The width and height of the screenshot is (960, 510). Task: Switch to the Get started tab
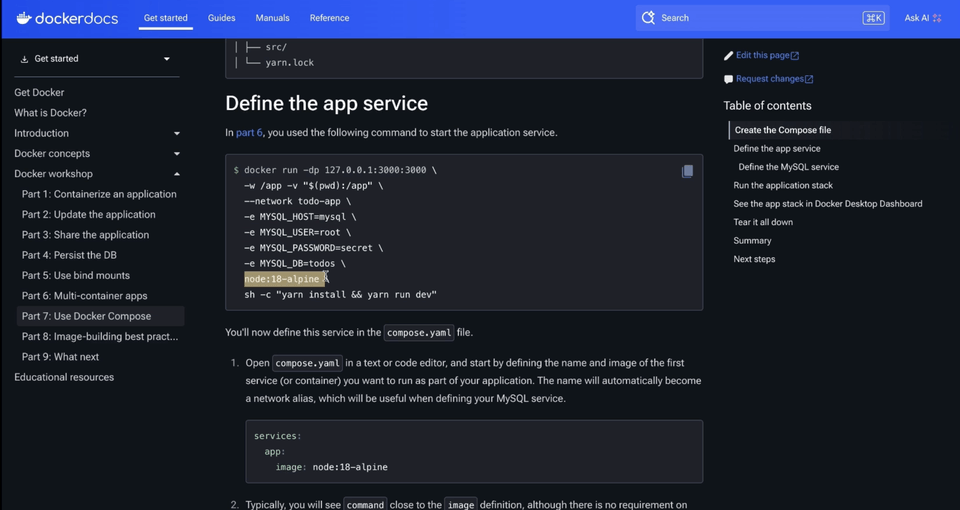(x=165, y=18)
